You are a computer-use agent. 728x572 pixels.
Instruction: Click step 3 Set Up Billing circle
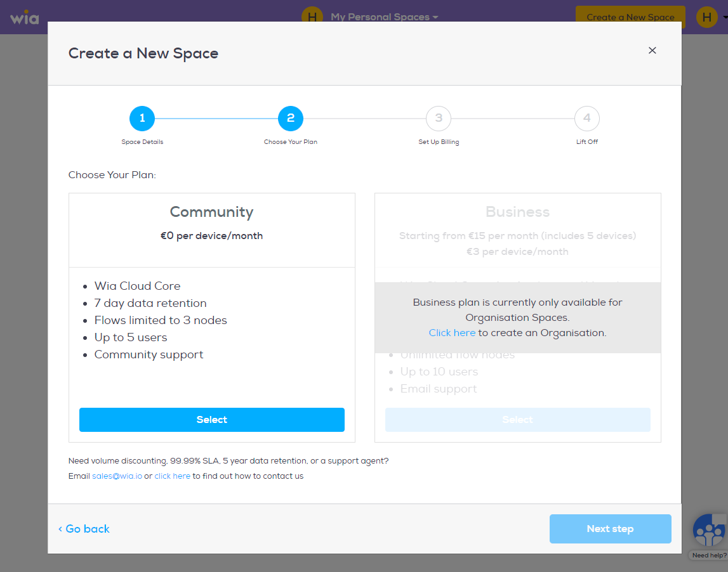click(x=439, y=119)
